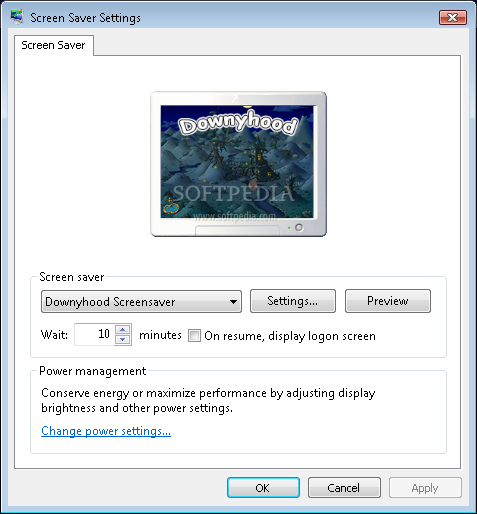
Task: Close the Screen Saver Settings dialog
Action: [453, 17]
